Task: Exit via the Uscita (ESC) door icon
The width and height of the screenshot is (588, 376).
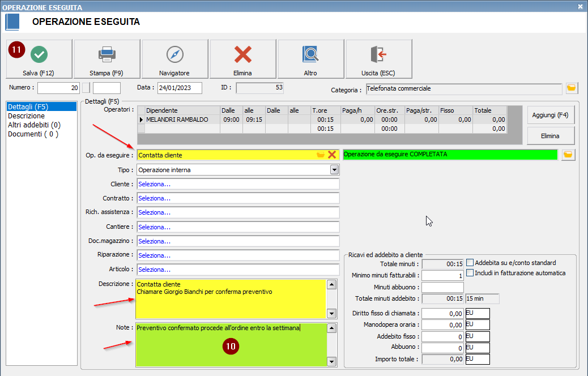Action: click(378, 54)
